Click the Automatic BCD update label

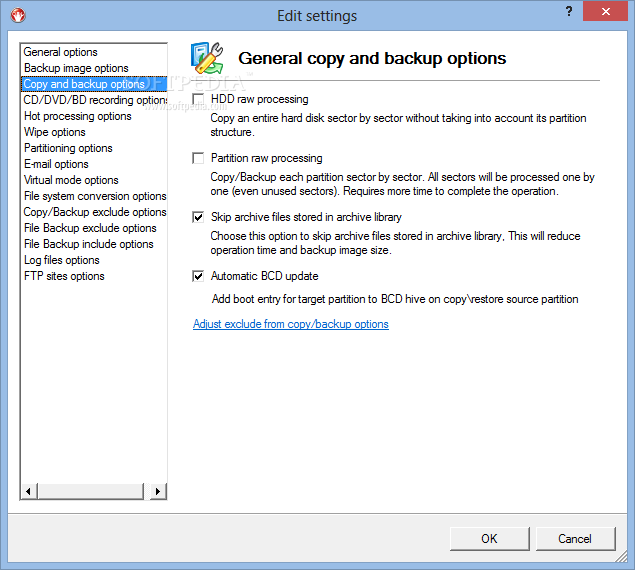264,276
